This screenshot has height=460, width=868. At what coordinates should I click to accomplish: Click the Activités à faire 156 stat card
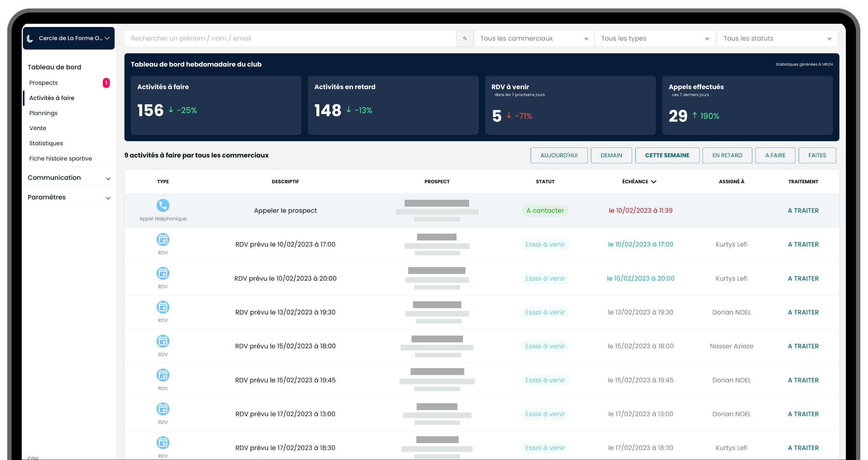[216, 105]
